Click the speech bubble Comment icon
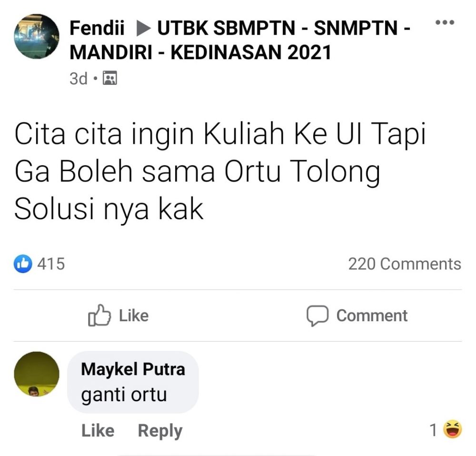Screen dimensions: 476x456 tap(317, 316)
